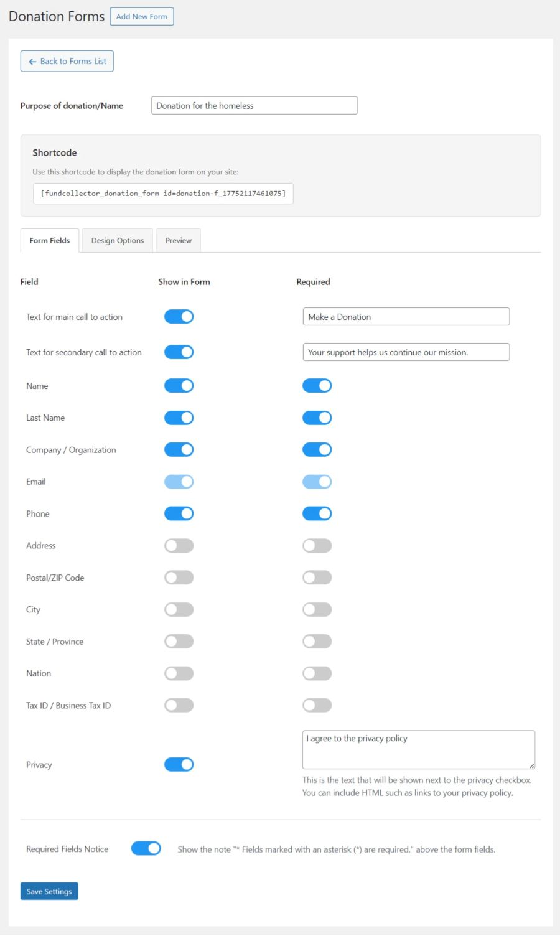Image resolution: width=560 pixels, height=936 pixels.
Task: Turn off the Required Fields Notice
Action: 146,848
